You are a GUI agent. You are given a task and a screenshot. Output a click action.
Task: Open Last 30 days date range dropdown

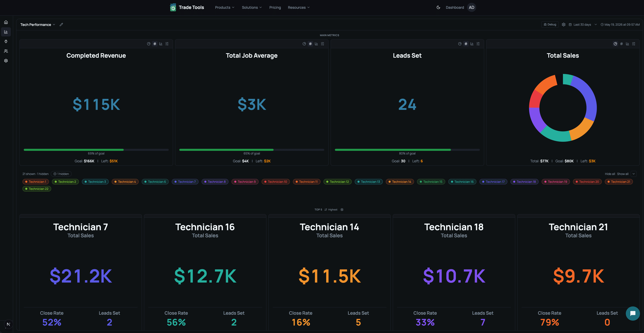pos(583,25)
